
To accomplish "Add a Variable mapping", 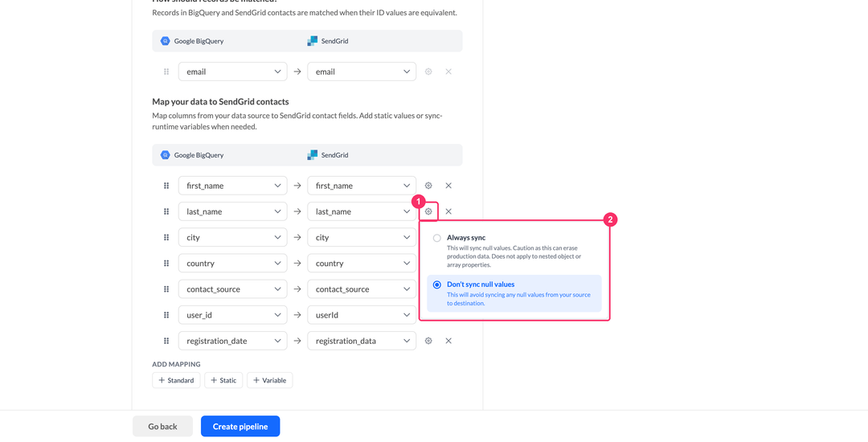I will 269,380.
